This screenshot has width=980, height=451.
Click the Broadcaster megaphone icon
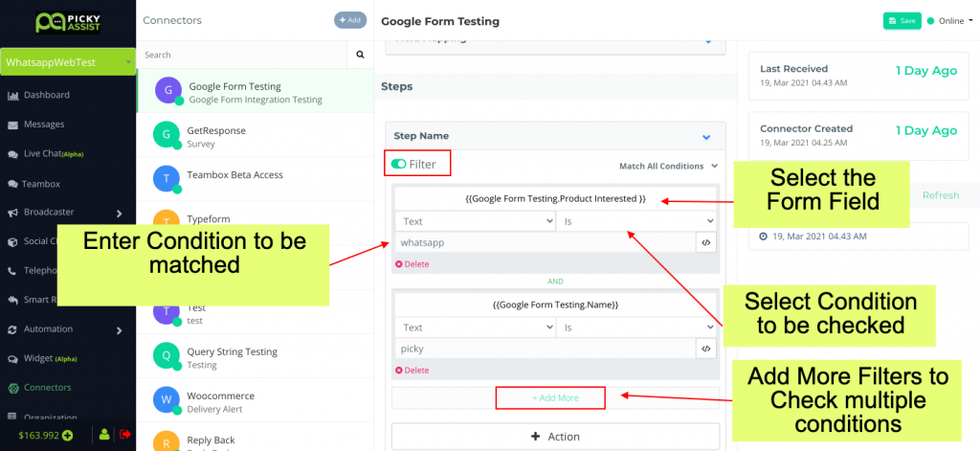pyautogui.click(x=12, y=213)
